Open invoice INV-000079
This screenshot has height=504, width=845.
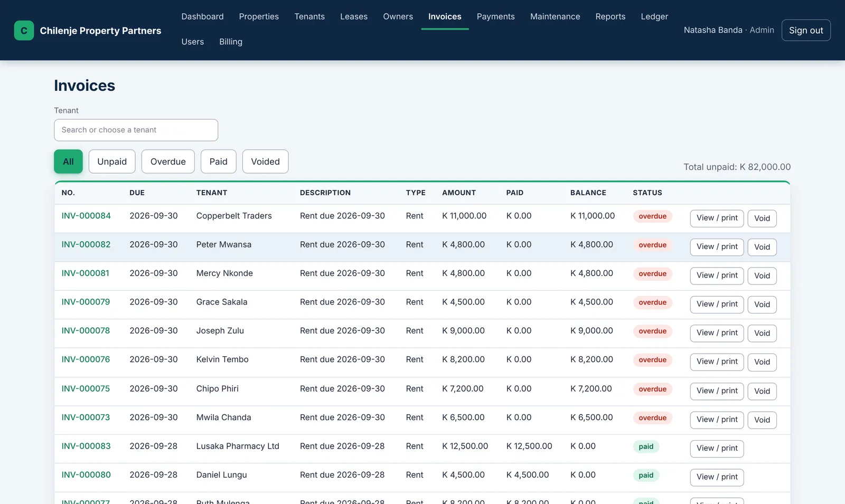[x=86, y=302]
